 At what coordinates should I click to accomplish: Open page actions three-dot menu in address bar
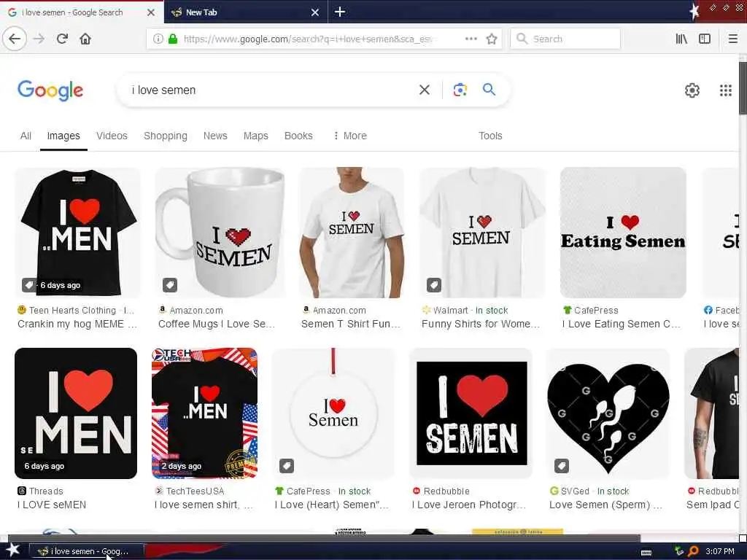pyautogui.click(x=471, y=39)
